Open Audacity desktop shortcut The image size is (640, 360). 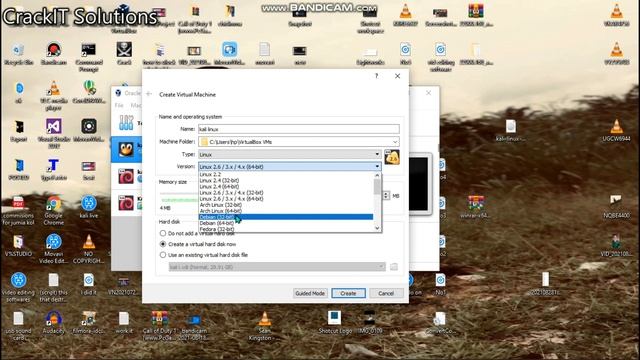53,322
